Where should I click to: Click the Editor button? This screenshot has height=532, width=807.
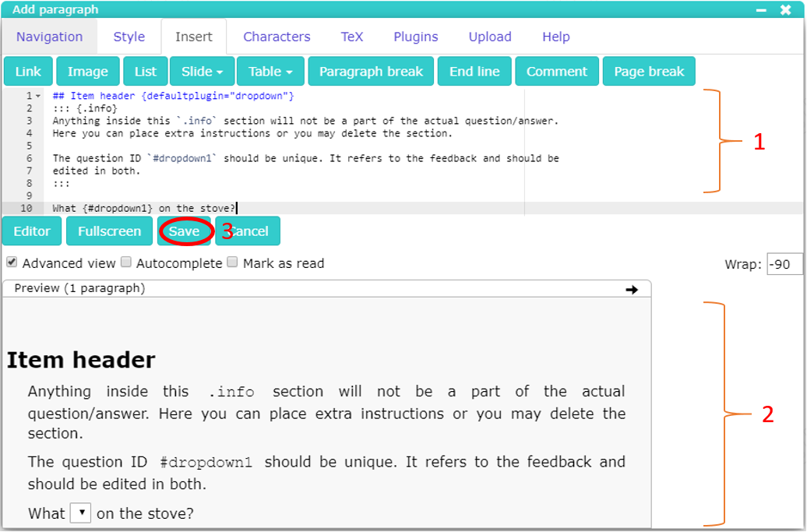click(x=32, y=231)
